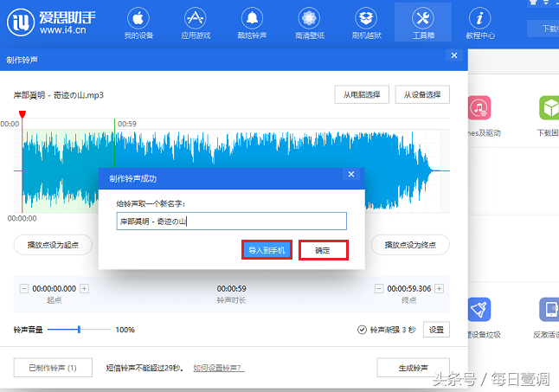
Task: Close the 制作铃声成功 dialog
Action: tap(350, 174)
